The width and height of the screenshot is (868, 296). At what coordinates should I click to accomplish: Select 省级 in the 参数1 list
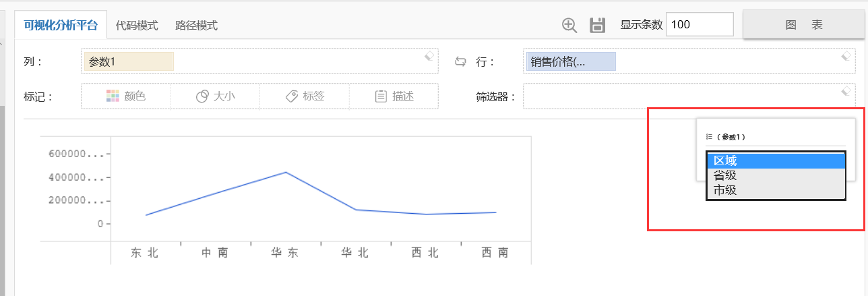pyautogui.click(x=775, y=175)
